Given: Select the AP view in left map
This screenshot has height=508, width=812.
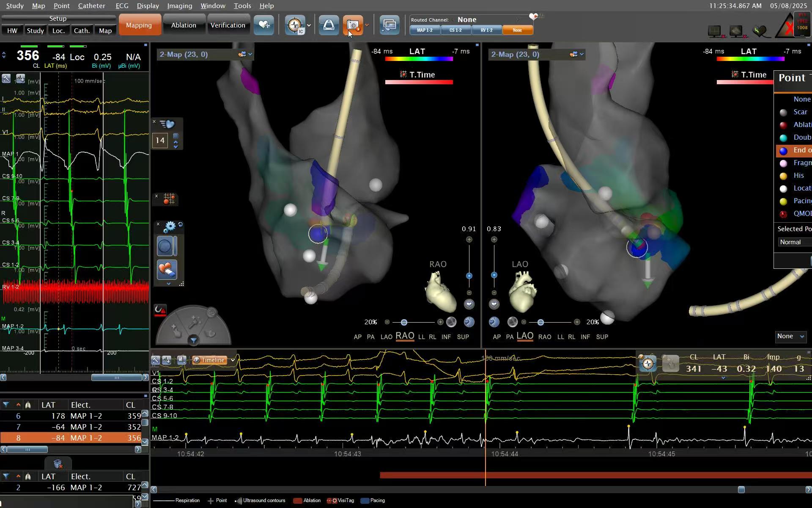Looking at the screenshot, I should [x=357, y=337].
